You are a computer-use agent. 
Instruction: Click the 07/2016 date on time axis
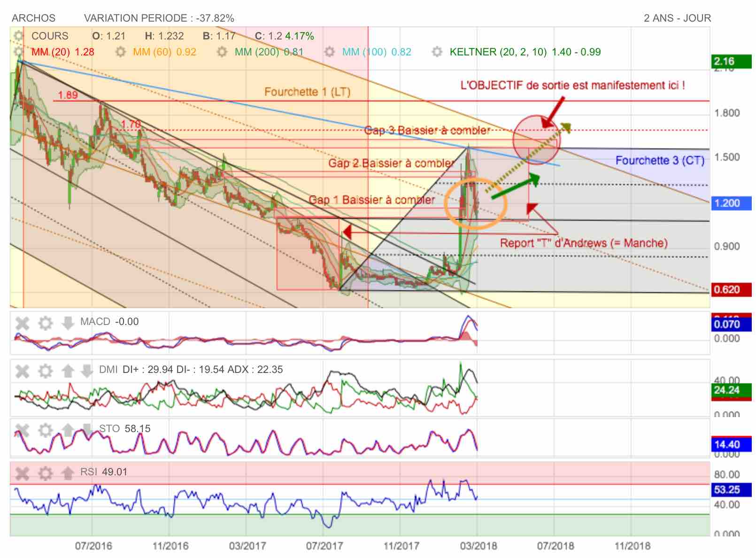(x=93, y=546)
